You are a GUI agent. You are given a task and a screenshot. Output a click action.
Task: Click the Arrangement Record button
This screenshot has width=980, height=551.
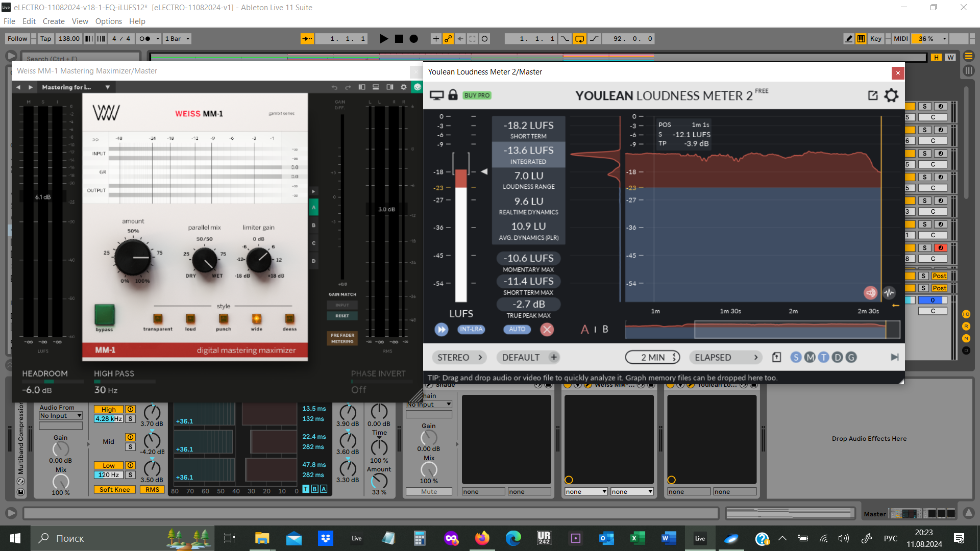pos(414,39)
